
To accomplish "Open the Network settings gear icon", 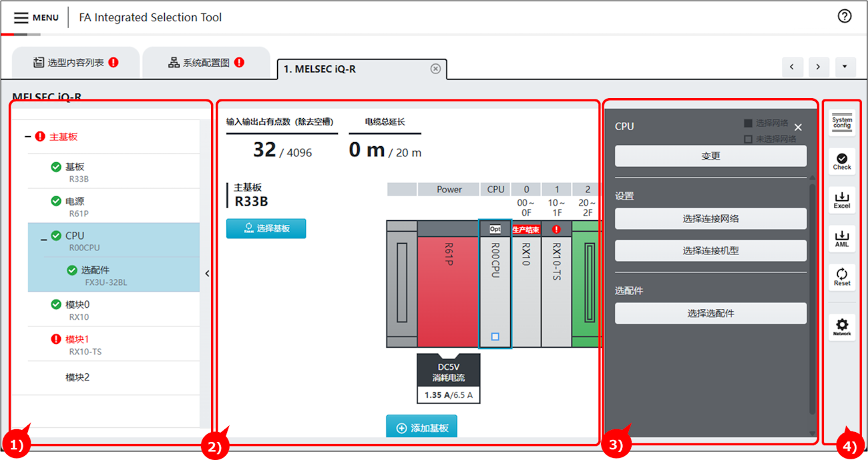I will (x=842, y=326).
